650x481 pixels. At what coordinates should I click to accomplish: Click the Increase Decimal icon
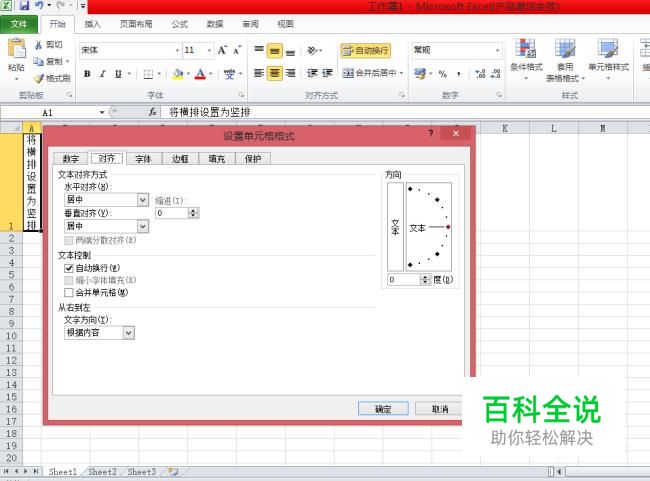(480, 74)
